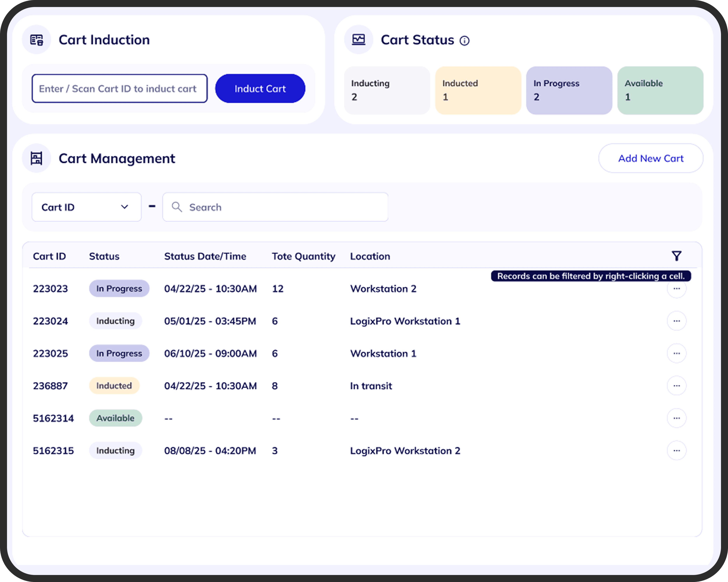Click the Location column header

tap(370, 256)
